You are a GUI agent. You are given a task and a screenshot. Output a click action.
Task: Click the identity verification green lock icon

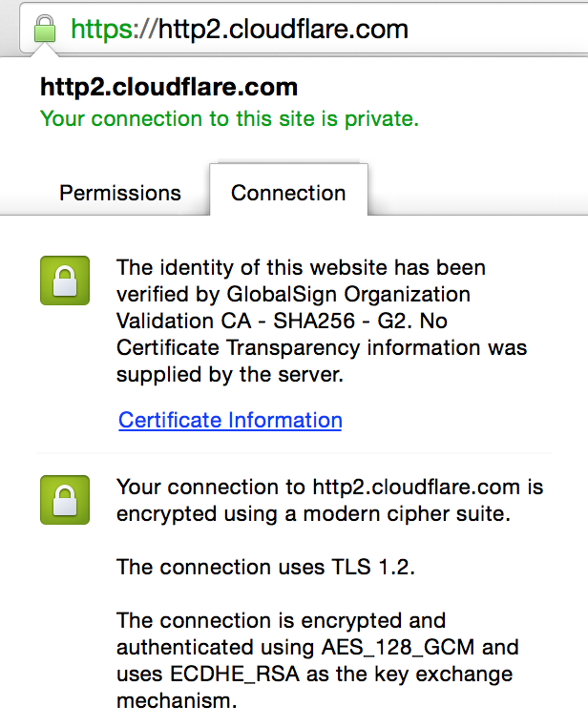coord(65,280)
